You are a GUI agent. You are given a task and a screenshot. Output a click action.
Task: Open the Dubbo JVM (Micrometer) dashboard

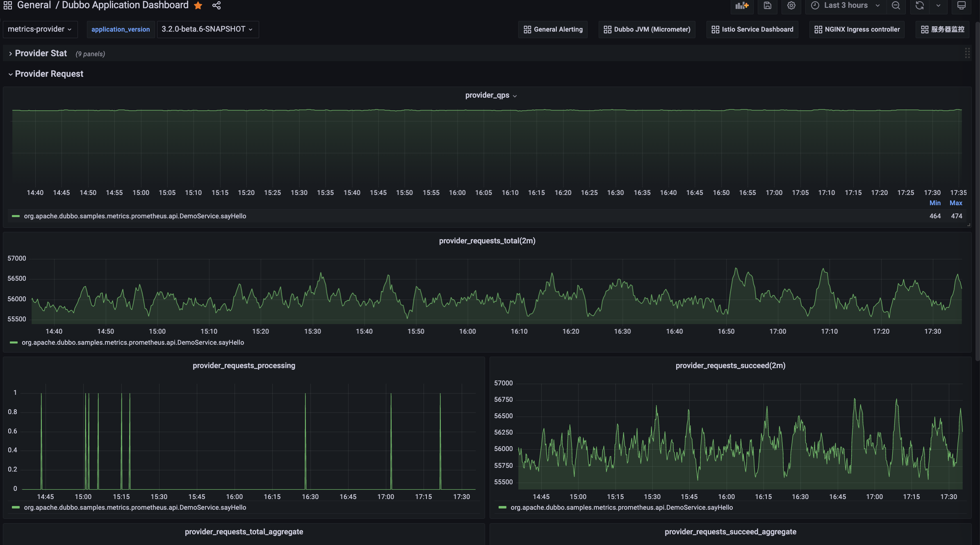[647, 29]
